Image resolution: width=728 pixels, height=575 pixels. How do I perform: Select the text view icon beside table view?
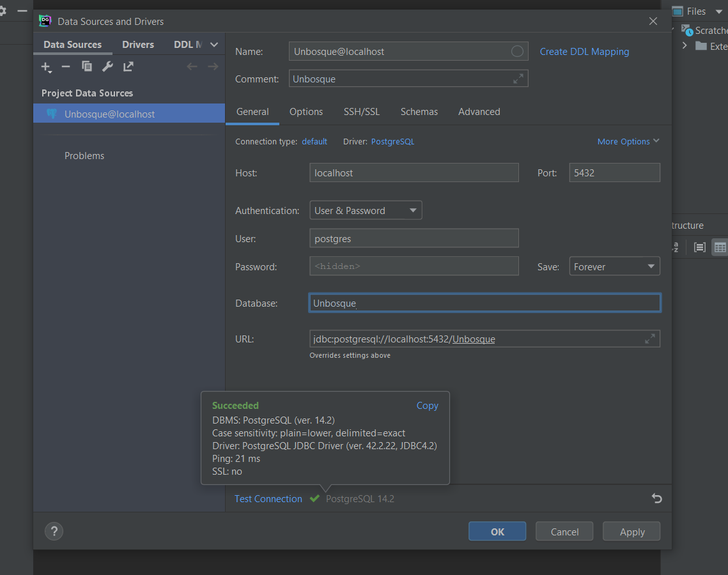click(700, 247)
